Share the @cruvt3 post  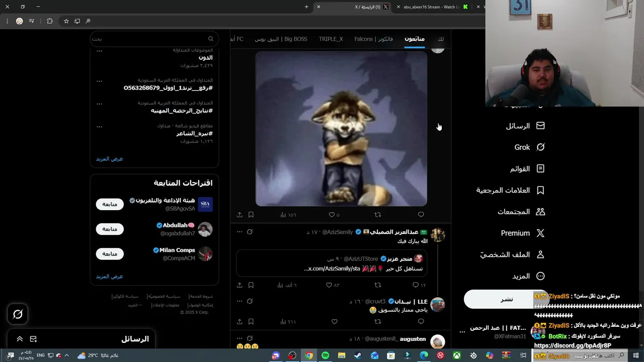pyautogui.click(x=239, y=322)
